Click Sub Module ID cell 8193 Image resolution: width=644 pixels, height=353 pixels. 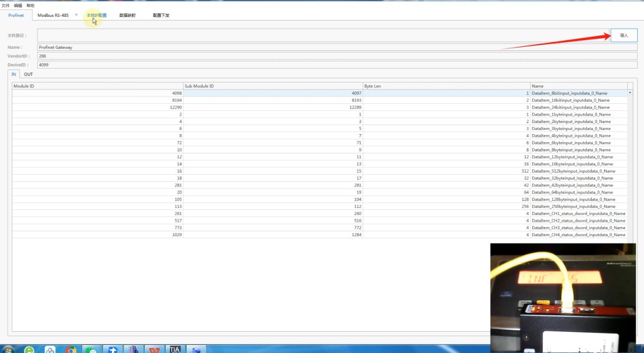coord(273,100)
